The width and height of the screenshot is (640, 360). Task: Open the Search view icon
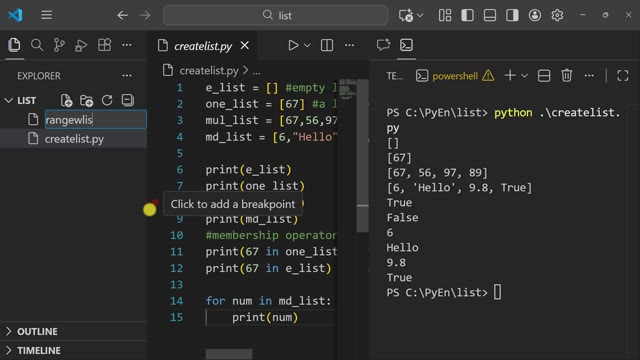(x=37, y=45)
